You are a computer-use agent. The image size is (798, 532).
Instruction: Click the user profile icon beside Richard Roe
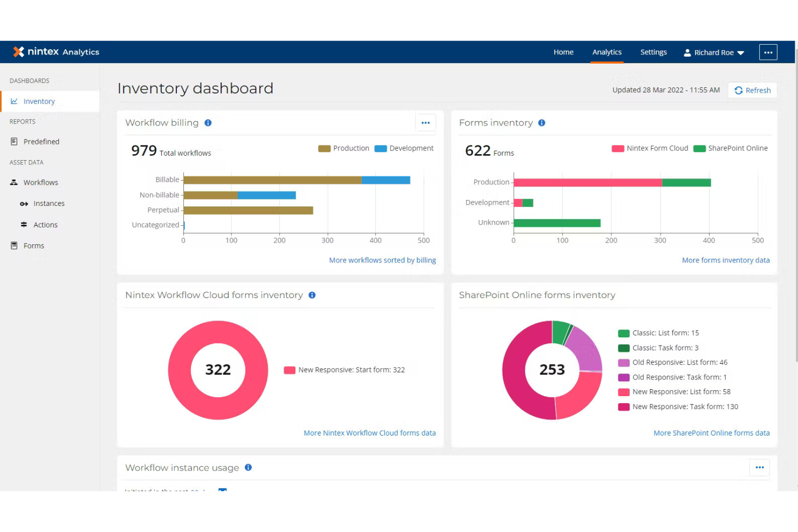pyautogui.click(x=687, y=53)
